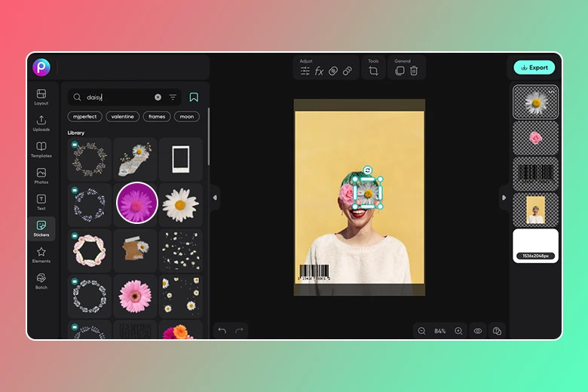Delete selected sticker with trash icon
Viewport: 588px width, 392px height.
coord(413,71)
